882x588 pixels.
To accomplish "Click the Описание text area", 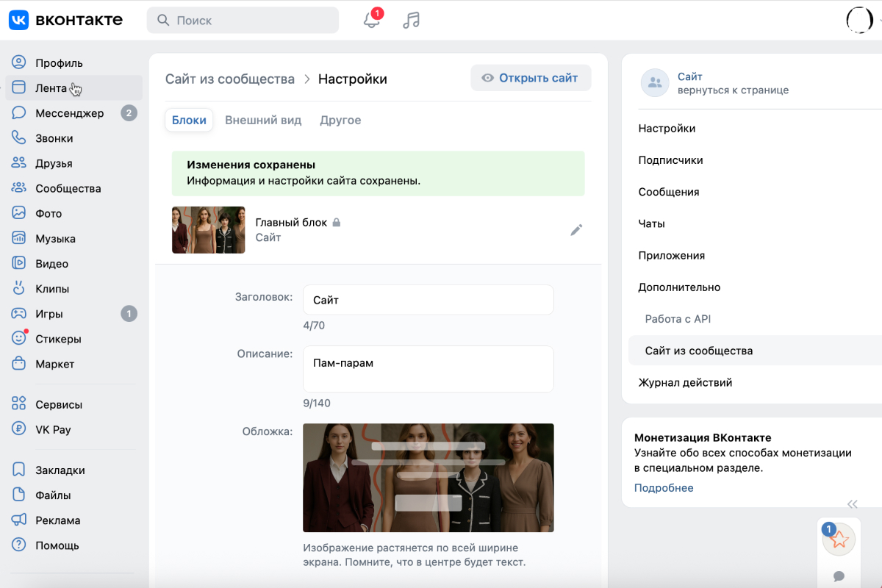I will 429,369.
